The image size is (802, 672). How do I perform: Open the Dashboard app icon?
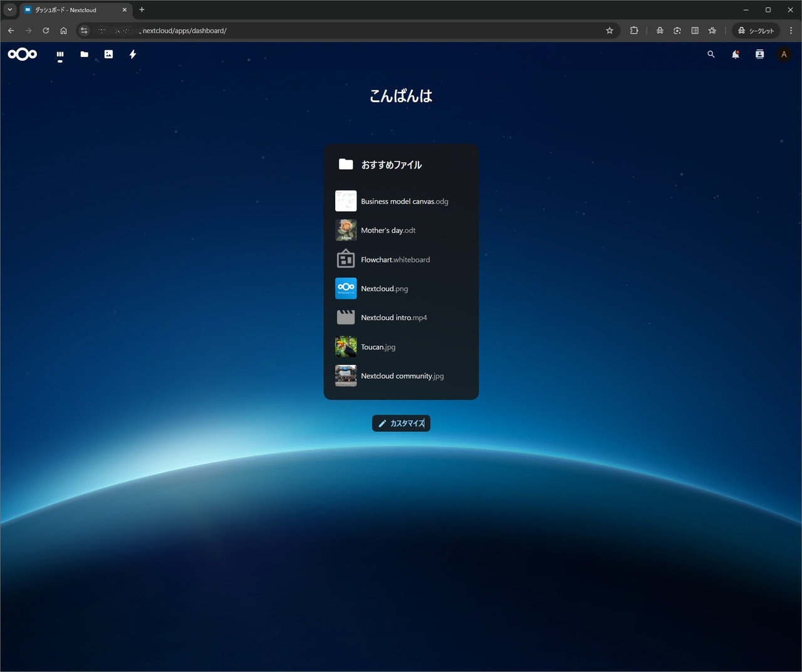(x=60, y=55)
